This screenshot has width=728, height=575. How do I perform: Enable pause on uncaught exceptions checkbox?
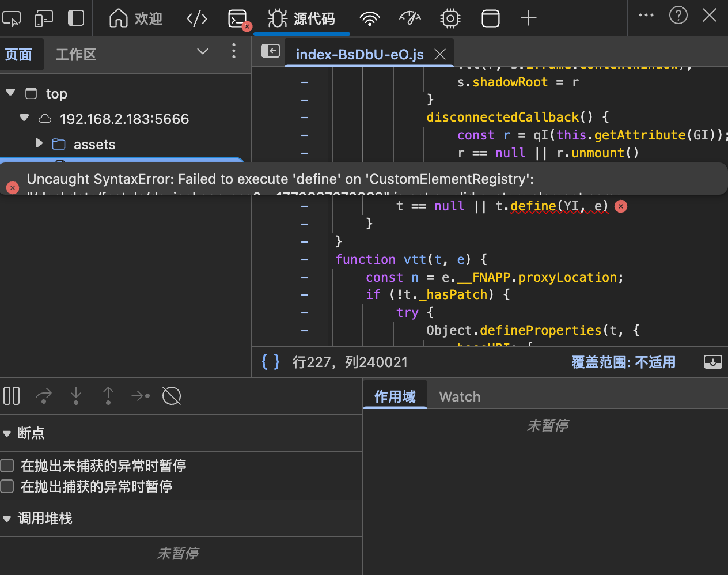click(x=7, y=466)
